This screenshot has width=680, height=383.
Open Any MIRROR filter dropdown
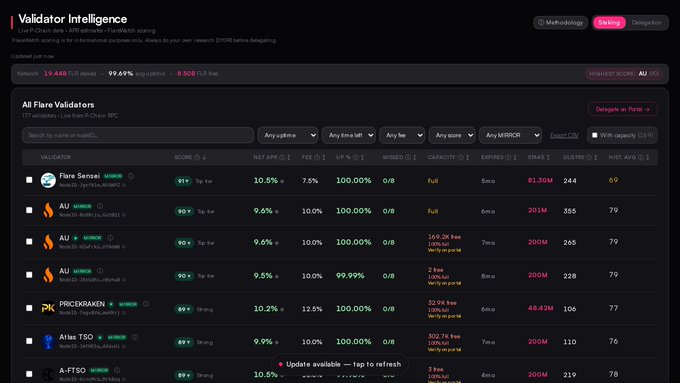pyautogui.click(x=510, y=135)
